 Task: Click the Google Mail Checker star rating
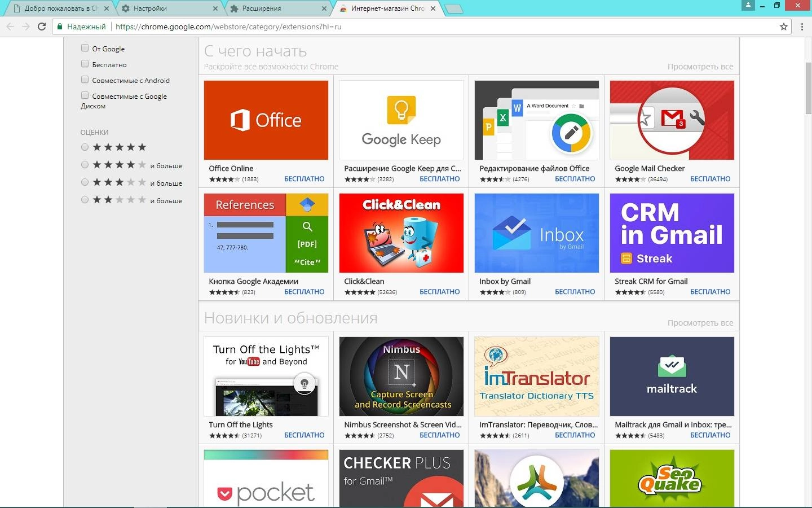[630, 179]
